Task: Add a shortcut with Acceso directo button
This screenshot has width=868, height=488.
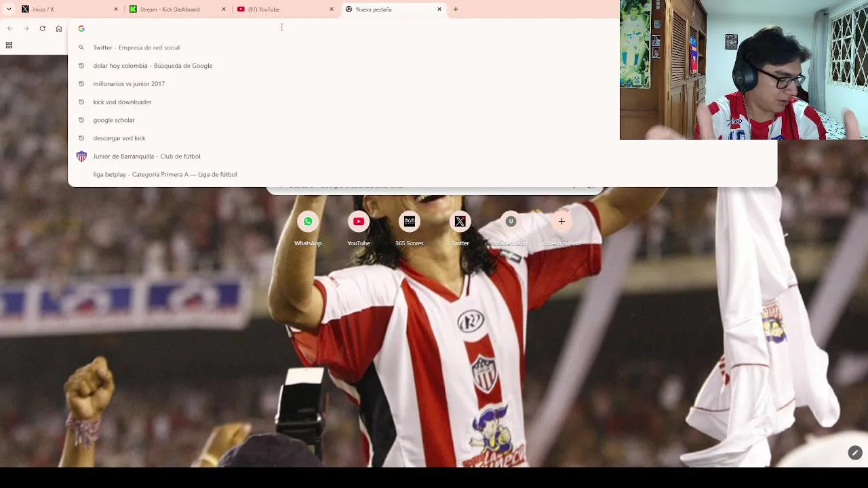Action: coord(561,229)
